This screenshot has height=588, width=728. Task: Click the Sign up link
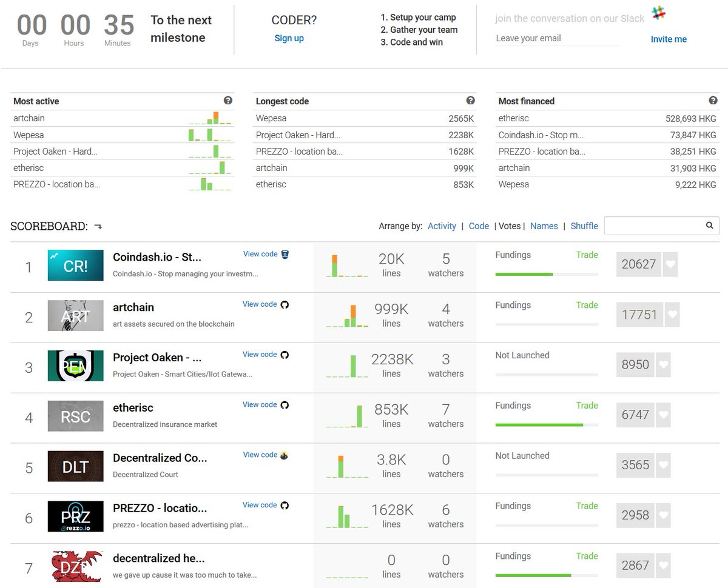pyautogui.click(x=289, y=38)
